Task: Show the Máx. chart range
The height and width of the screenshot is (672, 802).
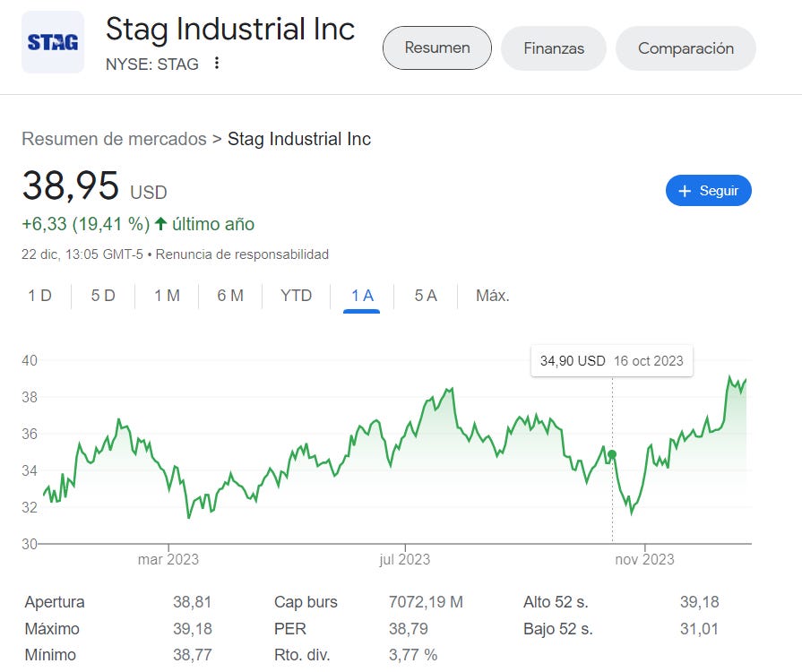Action: pos(493,296)
